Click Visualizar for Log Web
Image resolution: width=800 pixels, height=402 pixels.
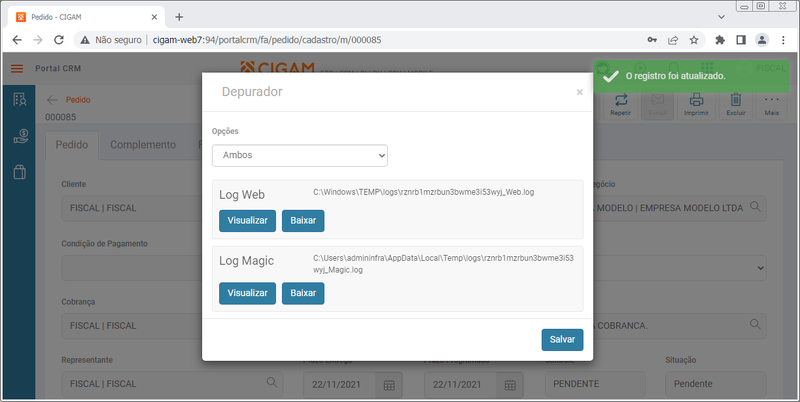(x=247, y=221)
